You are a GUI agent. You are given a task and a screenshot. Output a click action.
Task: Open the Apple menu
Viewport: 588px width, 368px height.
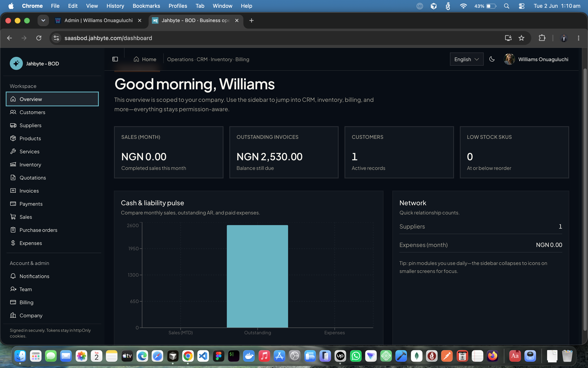click(x=11, y=6)
